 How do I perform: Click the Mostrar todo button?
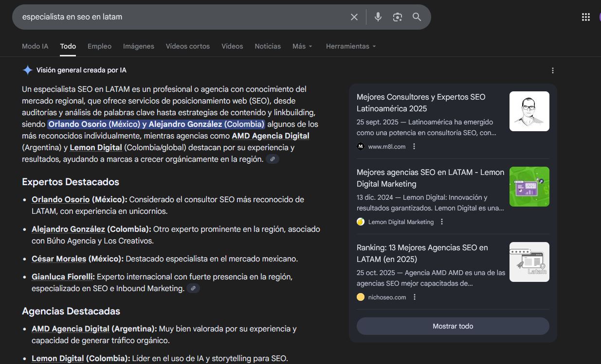(x=452, y=326)
